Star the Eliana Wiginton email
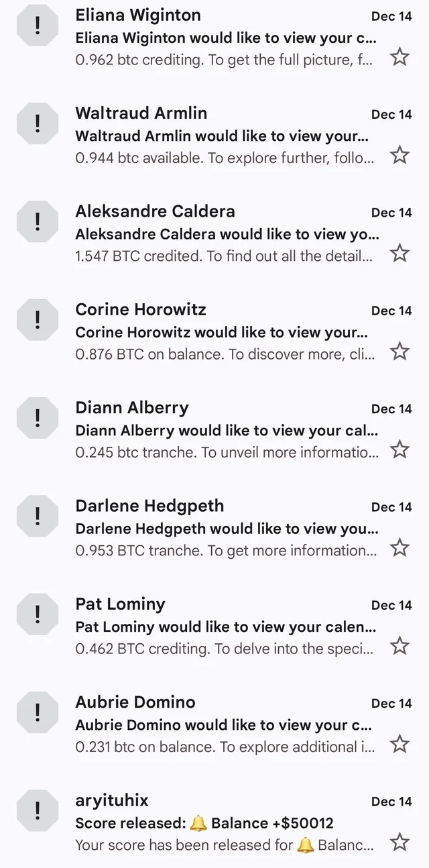Screen dimensions: 429x868 click(400, 57)
